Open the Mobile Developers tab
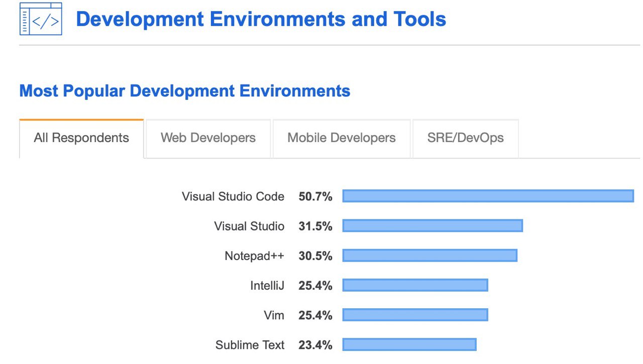643x364 pixels. pos(342,138)
